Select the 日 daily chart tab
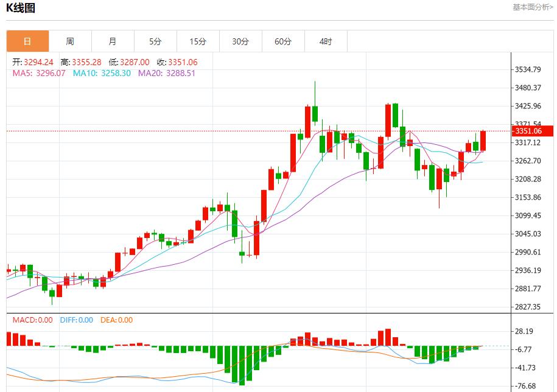 (x=27, y=41)
